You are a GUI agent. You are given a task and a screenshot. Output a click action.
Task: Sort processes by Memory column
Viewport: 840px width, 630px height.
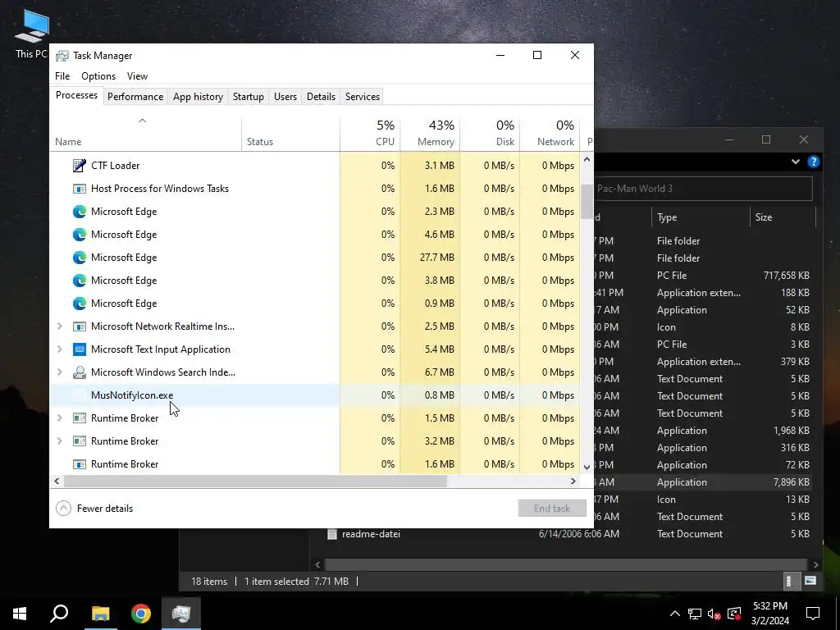[430, 133]
